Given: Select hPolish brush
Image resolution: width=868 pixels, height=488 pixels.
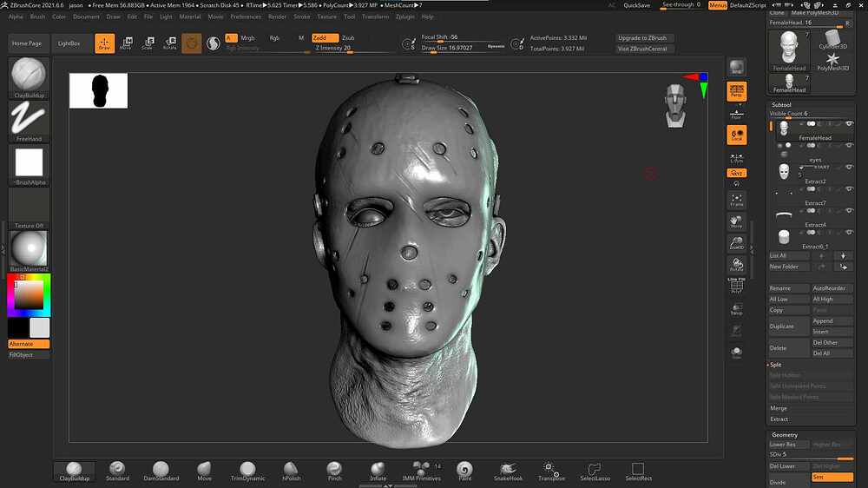Looking at the screenshot, I should tap(291, 471).
